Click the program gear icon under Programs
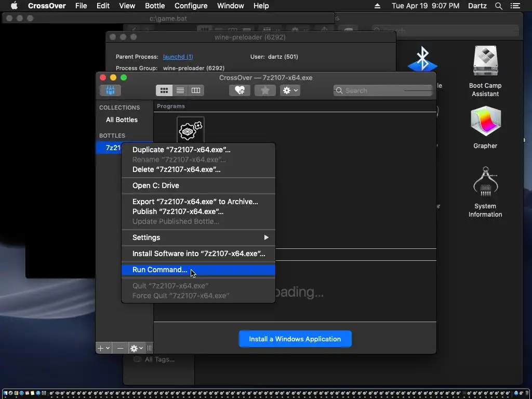Viewport: 532px width, 399px height. [x=191, y=130]
